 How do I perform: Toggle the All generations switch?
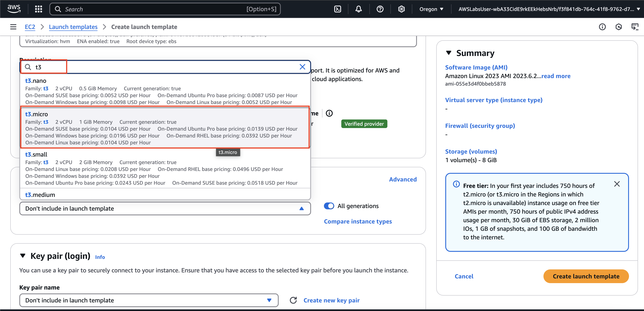(x=329, y=206)
